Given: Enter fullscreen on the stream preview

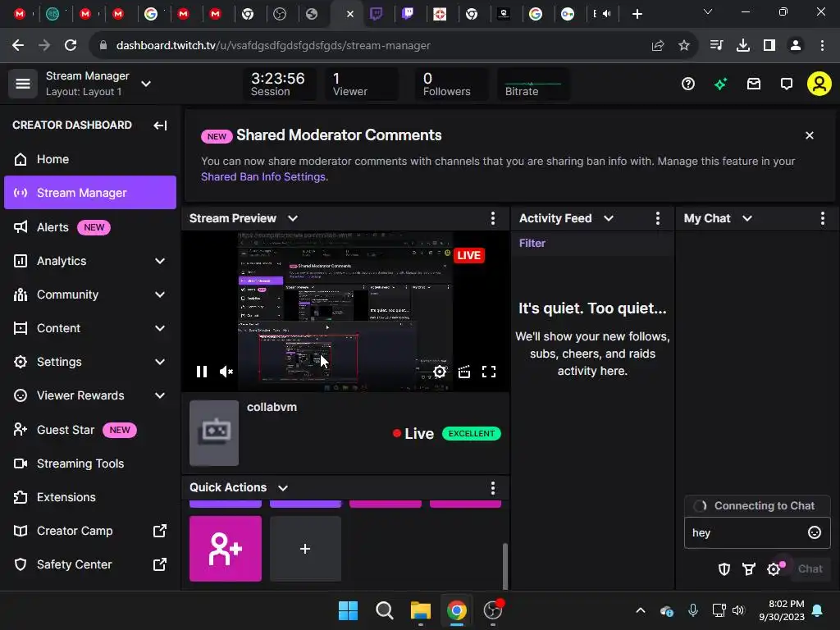Looking at the screenshot, I should [489, 372].
